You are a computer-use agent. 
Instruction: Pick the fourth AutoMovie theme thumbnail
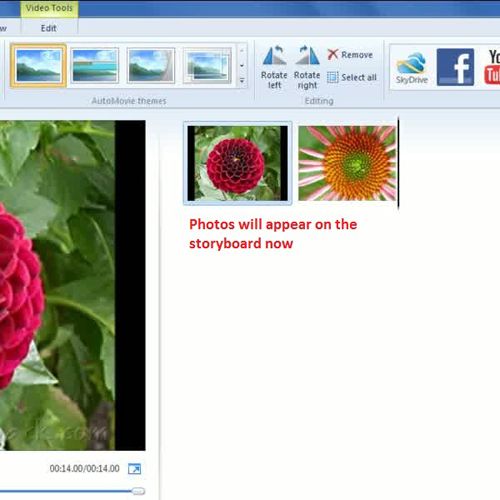pyautogui.click(x=207, y=65)
